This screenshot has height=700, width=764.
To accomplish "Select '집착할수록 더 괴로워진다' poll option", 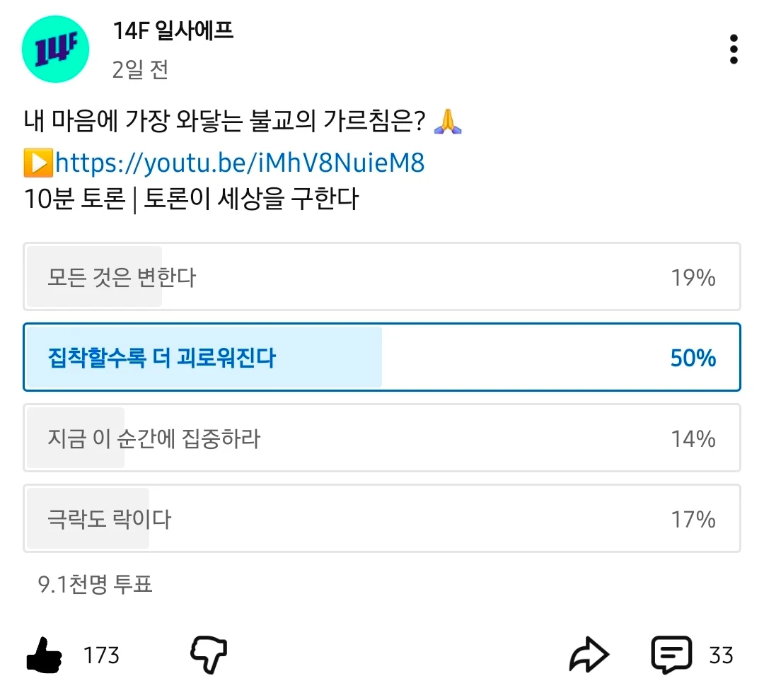I will [382, 358].
